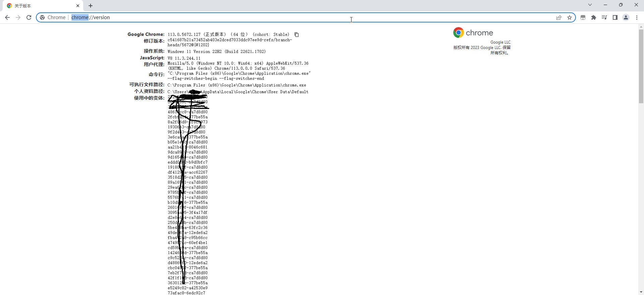Click the share this page icon
Image resolution: width=644 pixels, height=295 pixels.
[x=559, y=17]
